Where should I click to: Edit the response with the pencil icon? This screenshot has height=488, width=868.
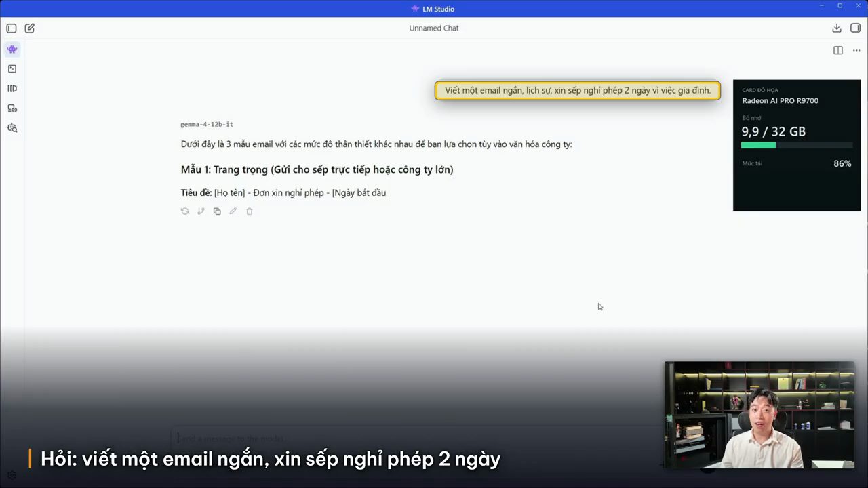pos(233,211)
